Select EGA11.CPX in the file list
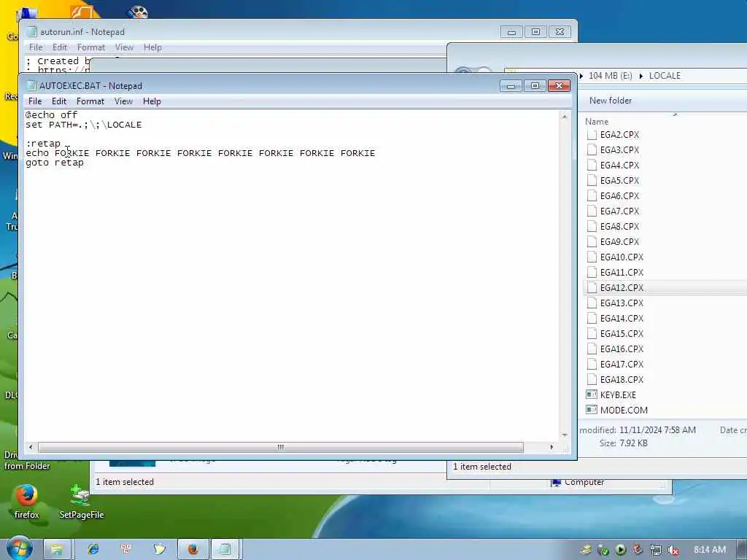 (622, 273)
